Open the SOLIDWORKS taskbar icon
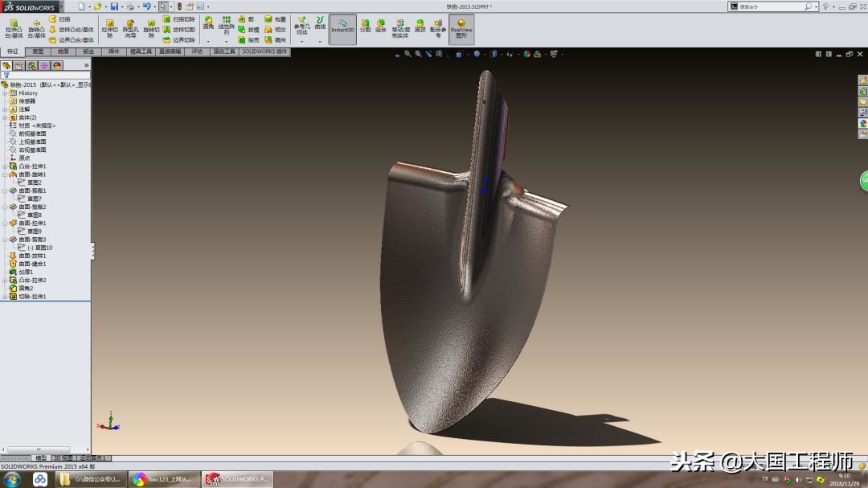 tap(237, 478)
